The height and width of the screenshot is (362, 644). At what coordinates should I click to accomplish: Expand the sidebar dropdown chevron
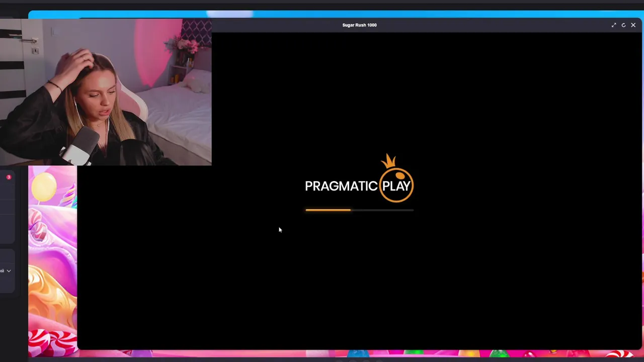(x=9, y=271)
